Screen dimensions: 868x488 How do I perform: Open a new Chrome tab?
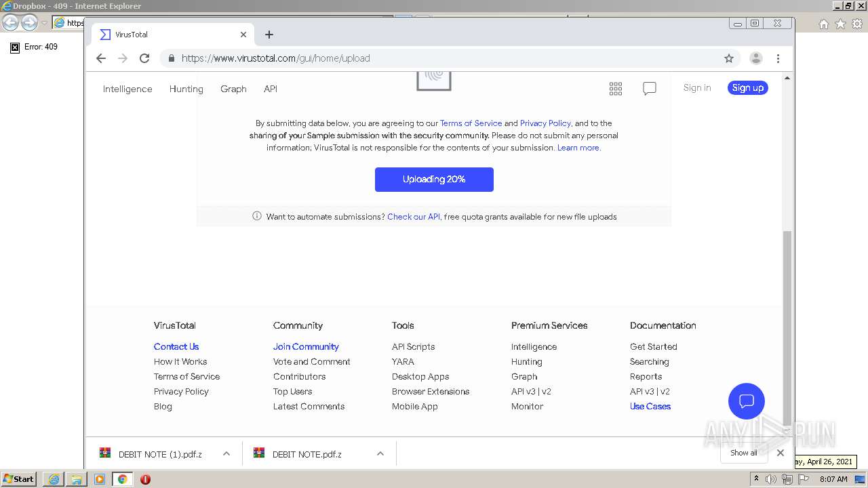[269, 35]
